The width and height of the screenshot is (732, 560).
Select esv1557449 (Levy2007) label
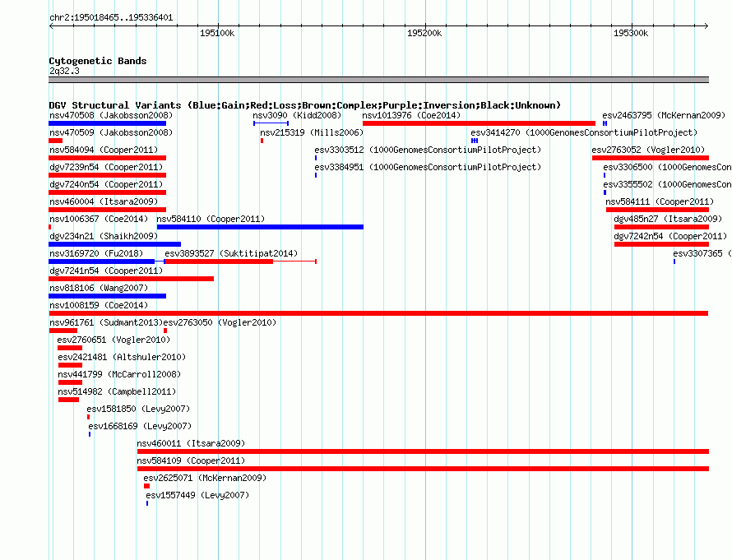click(197, 495)
